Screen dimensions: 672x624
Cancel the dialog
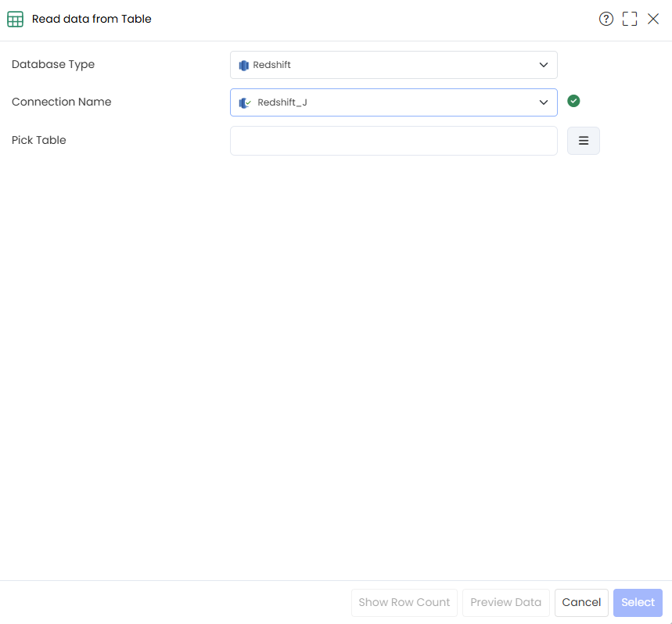point(581,603)
